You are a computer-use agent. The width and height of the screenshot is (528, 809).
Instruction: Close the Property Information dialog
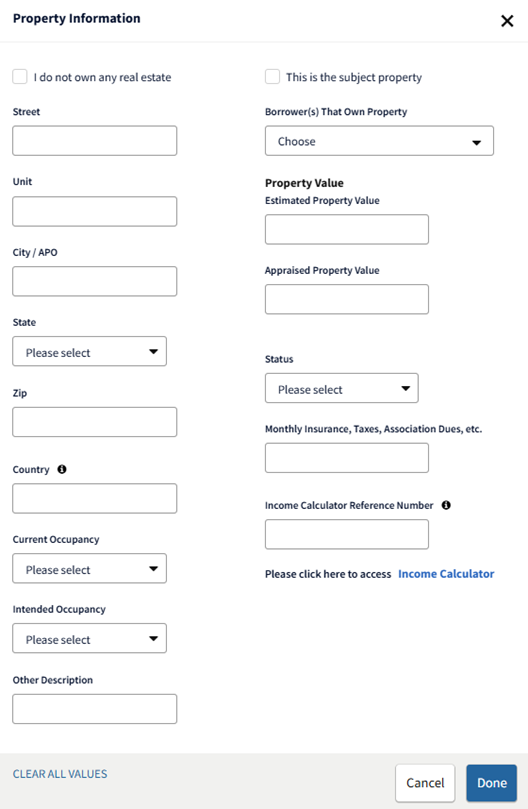click(x=507, y=21)
